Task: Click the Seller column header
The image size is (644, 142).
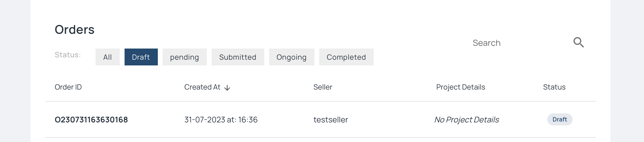Action: [323, 87]
